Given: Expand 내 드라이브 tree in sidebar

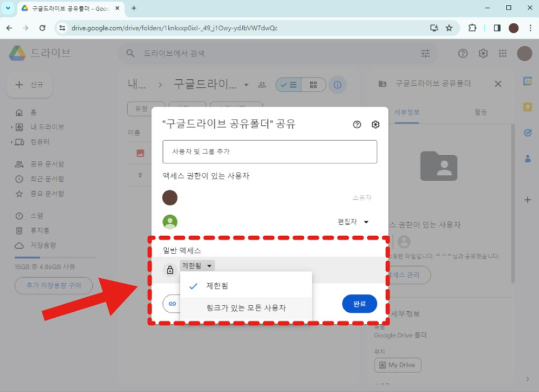Looking at the screenshot, I should 12,127.
